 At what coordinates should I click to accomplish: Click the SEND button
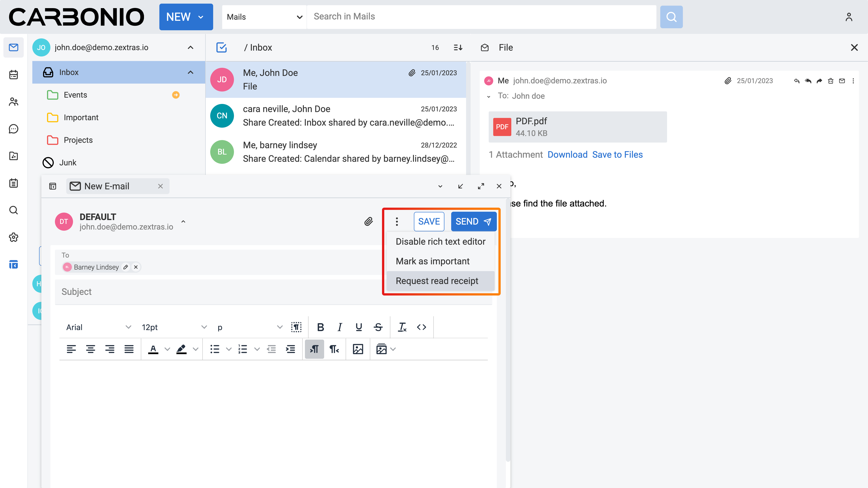(x=473, y=221)
